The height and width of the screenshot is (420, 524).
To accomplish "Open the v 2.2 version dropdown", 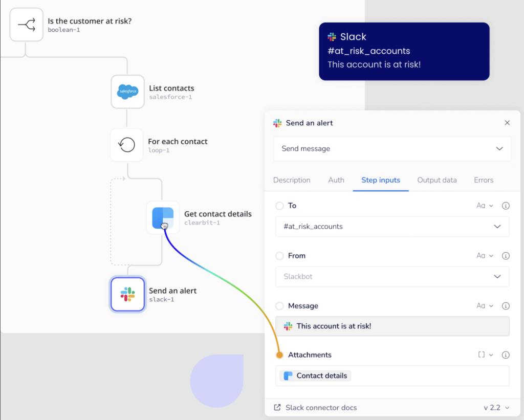I will point(496,408).
